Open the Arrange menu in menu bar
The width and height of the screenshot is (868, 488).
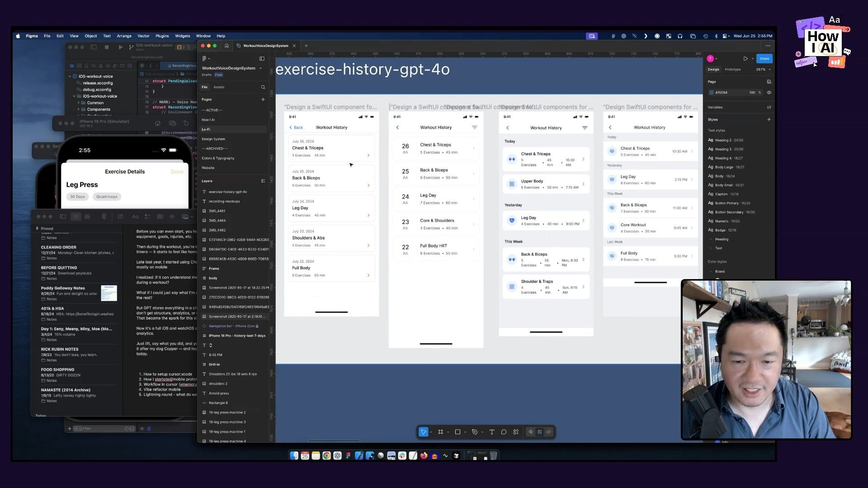124,36
